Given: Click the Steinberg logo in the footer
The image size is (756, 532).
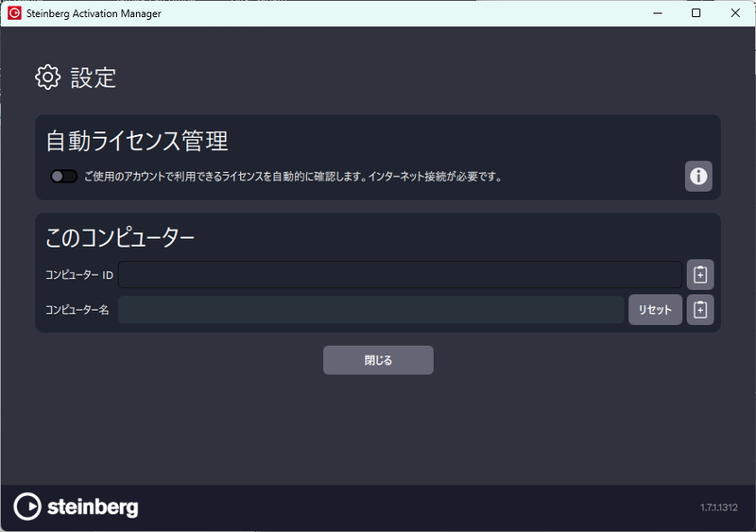Looking at the screenshot, I should click(77, 506).
